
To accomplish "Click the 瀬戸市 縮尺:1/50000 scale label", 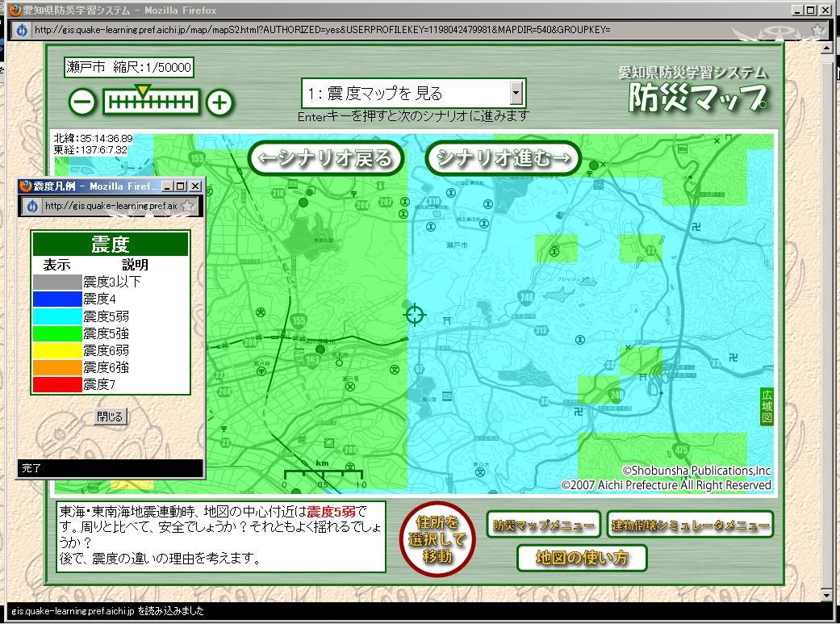I will 128,68.
